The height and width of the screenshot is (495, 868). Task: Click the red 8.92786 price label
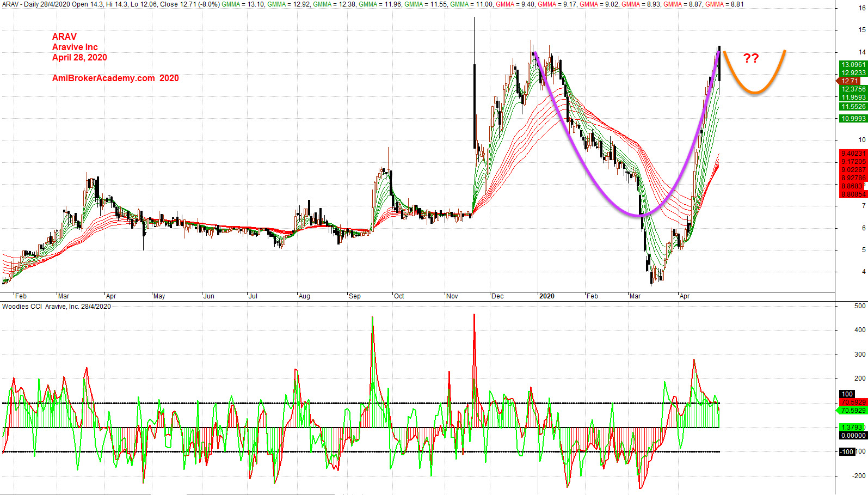pyautogui.click(x=853, y=178)
